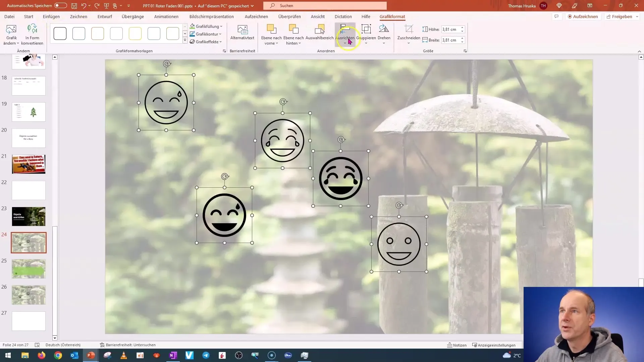The height and width of the screenshot is (362, 644).
Task: Expand the Grafikkontur options dropdown
Action: [x=220, y=34]
